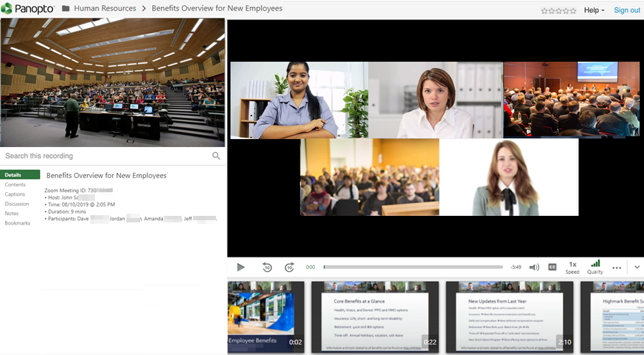Select the Details tab

pos(20,175)
